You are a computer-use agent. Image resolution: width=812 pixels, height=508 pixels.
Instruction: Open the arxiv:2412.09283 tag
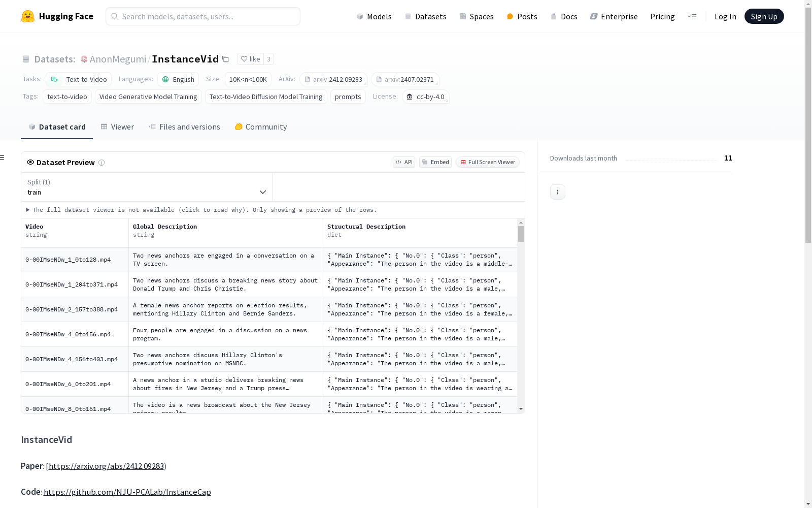(333, 79)
